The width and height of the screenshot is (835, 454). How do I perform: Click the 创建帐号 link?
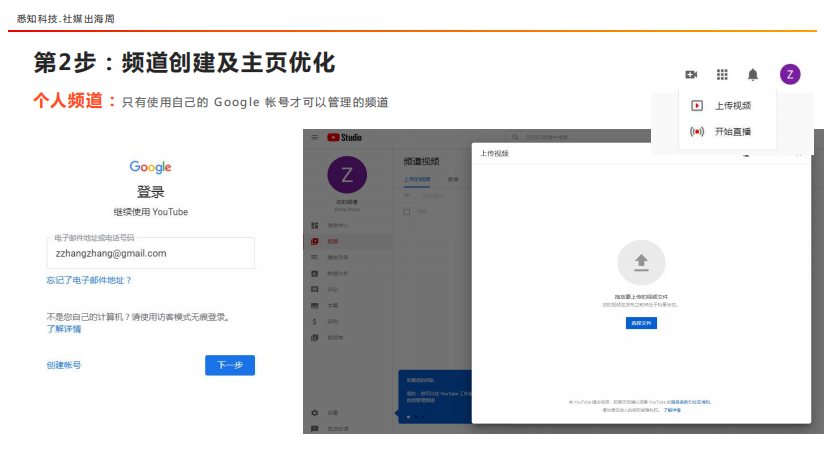64,365
